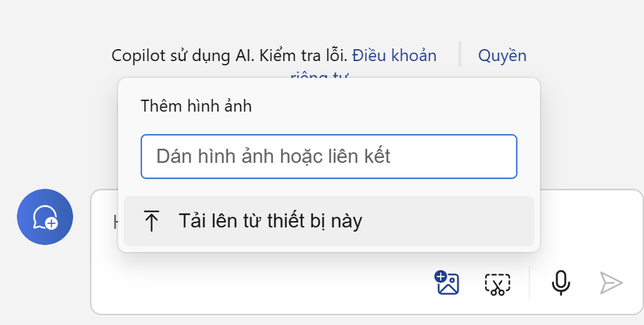Choose upload from this device menu entry
Image resolution: width=644 pixels, height=325 pixels.
329,221
